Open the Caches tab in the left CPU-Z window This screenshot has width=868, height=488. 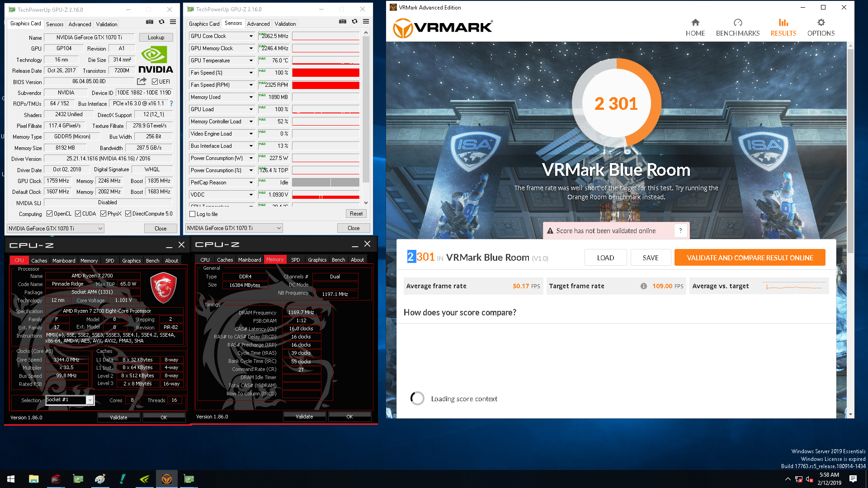(x=39, y=261)
